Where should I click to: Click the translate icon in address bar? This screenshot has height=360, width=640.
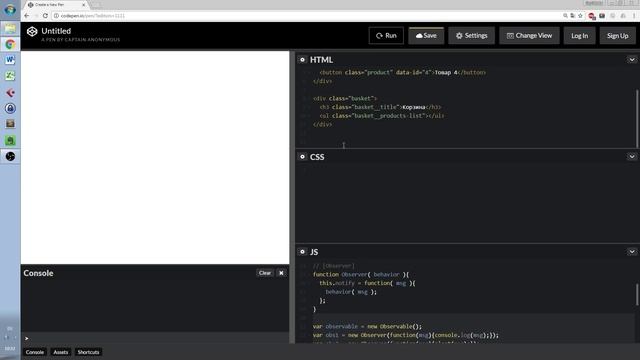573,16
